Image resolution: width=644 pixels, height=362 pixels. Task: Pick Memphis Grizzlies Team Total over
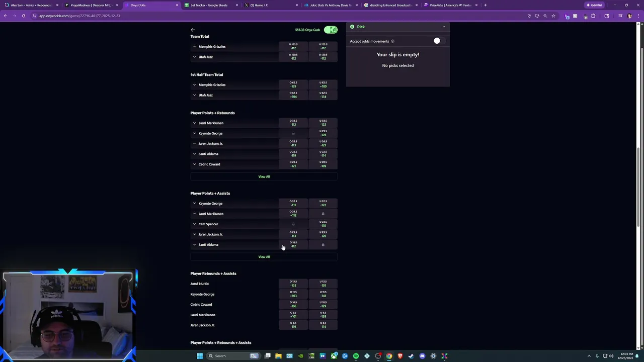(293, 46)
